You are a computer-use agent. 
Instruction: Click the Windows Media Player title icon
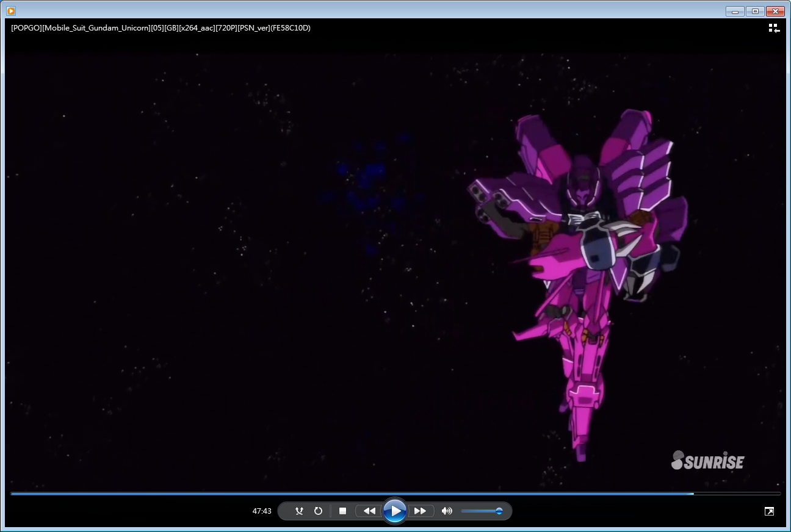[x=11, y=10]
